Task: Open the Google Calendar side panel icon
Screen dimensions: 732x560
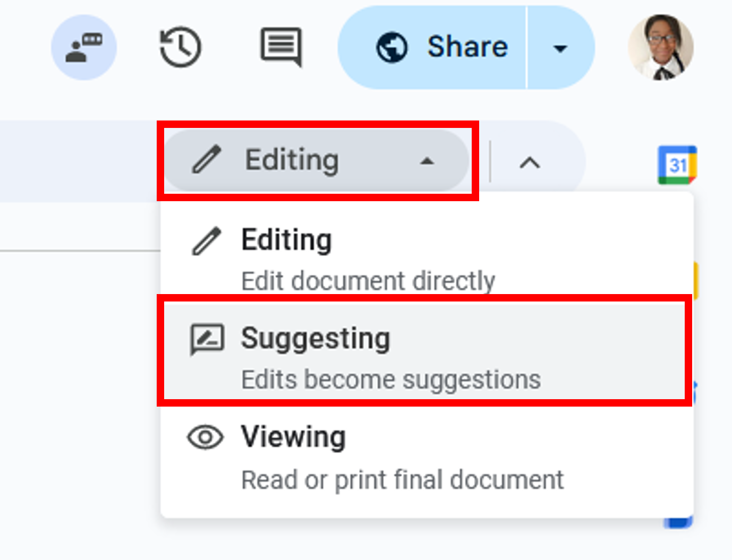Action: click(x=677, y=165)
